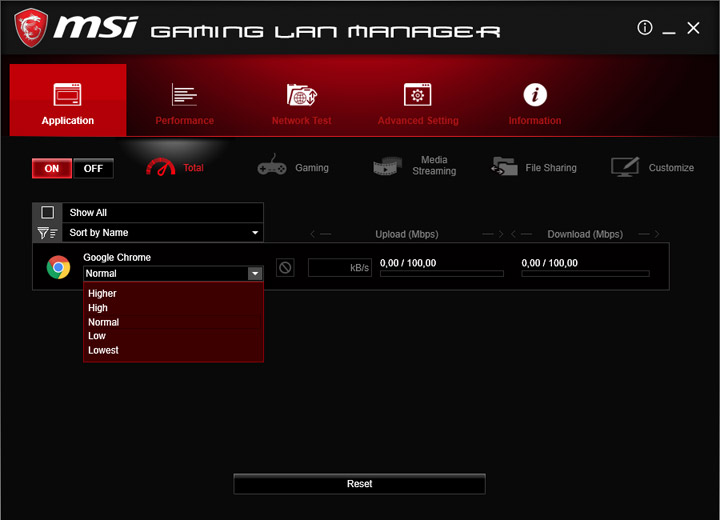Click the Google Chrome name label
The image size is (720, 520).
click(x=117, y=257)
